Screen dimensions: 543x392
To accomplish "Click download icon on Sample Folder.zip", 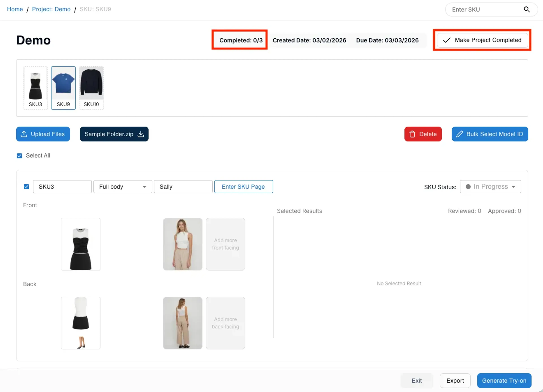I will click(x=141, y=134).
